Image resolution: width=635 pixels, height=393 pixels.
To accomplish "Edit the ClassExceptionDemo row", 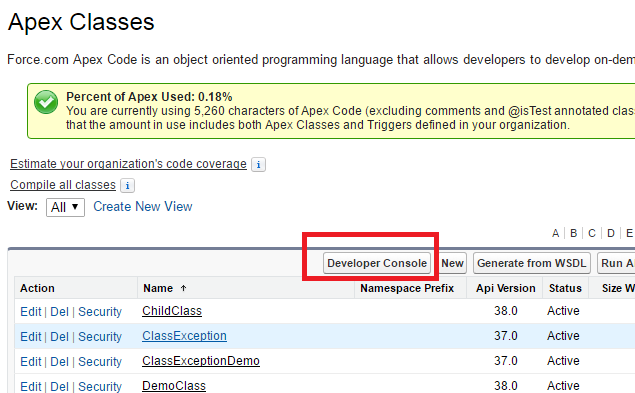I will [31, 362].
